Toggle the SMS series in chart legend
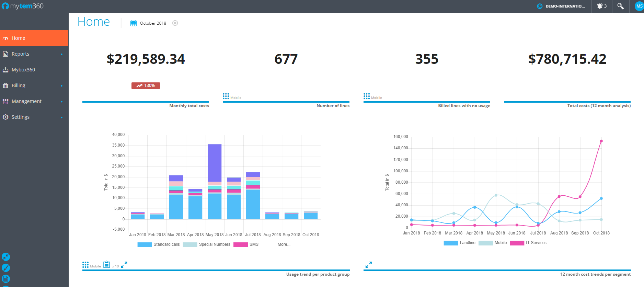Viewport: 644px width, 287px height. [x=246, y=244]
